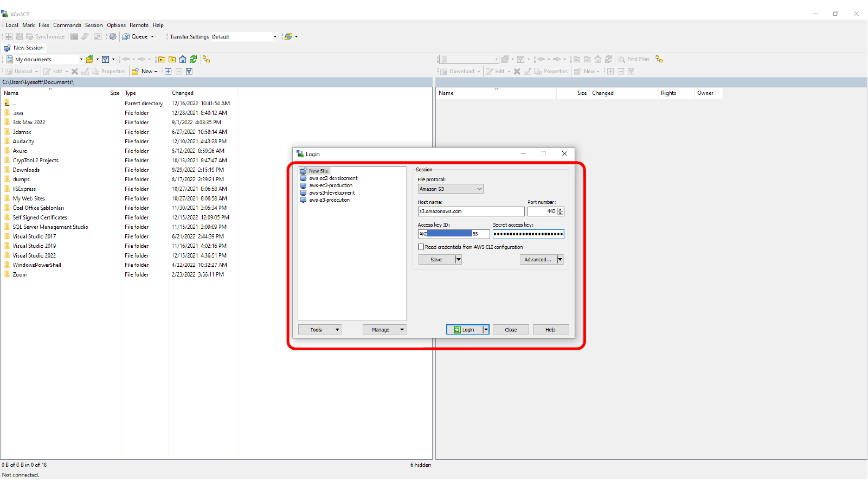Click the Help button in Login dialog

click(550, 330)
